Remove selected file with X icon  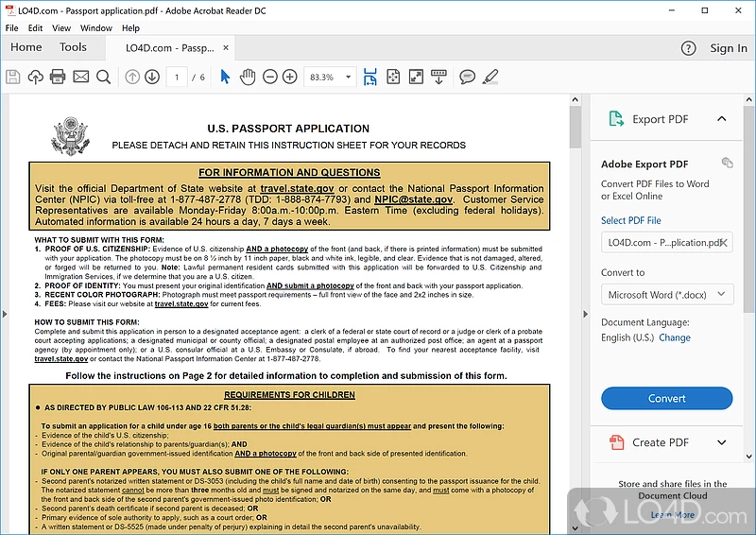pyautogui.click(x=724, y=243)
